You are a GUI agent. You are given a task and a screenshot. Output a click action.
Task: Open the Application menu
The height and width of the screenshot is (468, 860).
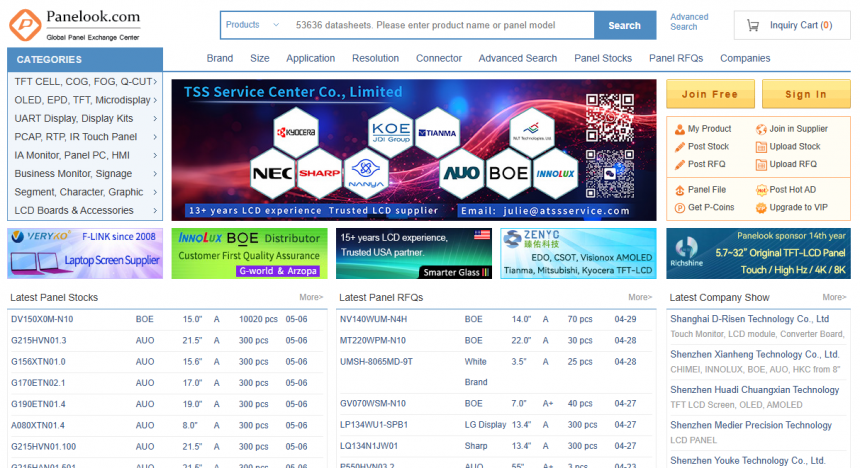(310, 58)
